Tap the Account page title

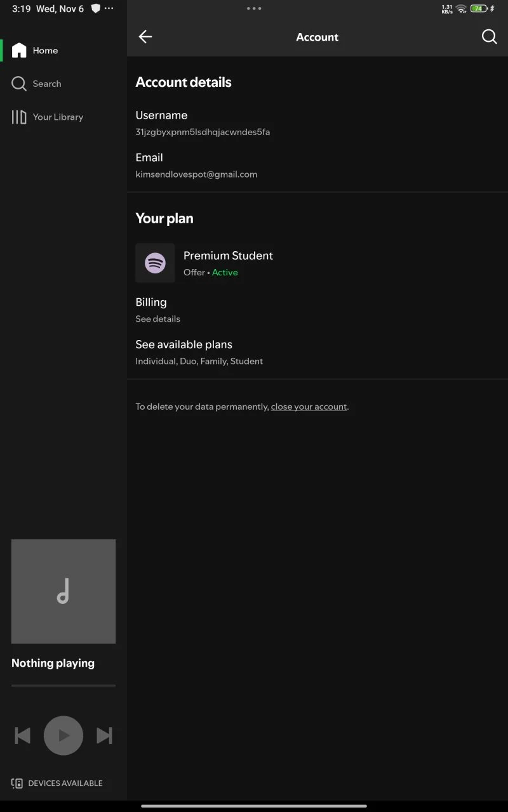coord(317,37)
